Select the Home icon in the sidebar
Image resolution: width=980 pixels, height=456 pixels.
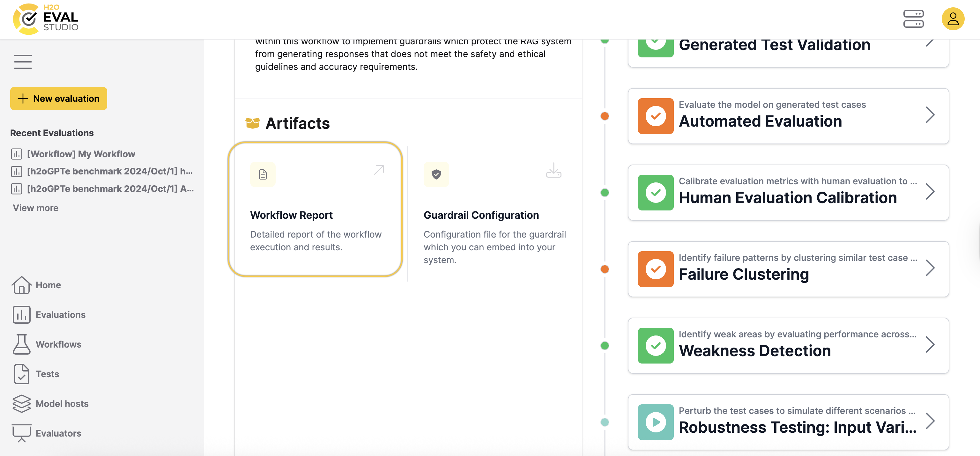click(22, 285)
